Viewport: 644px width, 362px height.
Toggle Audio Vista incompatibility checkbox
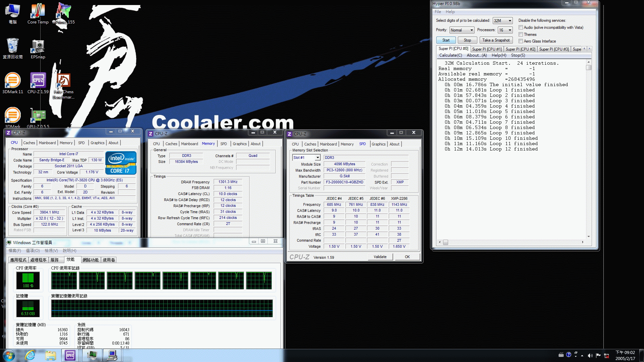(x=521, y=27)
